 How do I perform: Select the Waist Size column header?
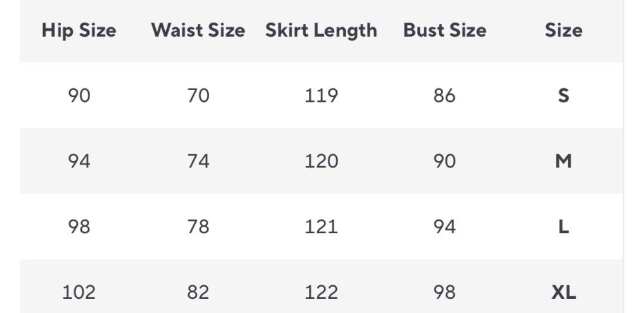coord(198,30)
